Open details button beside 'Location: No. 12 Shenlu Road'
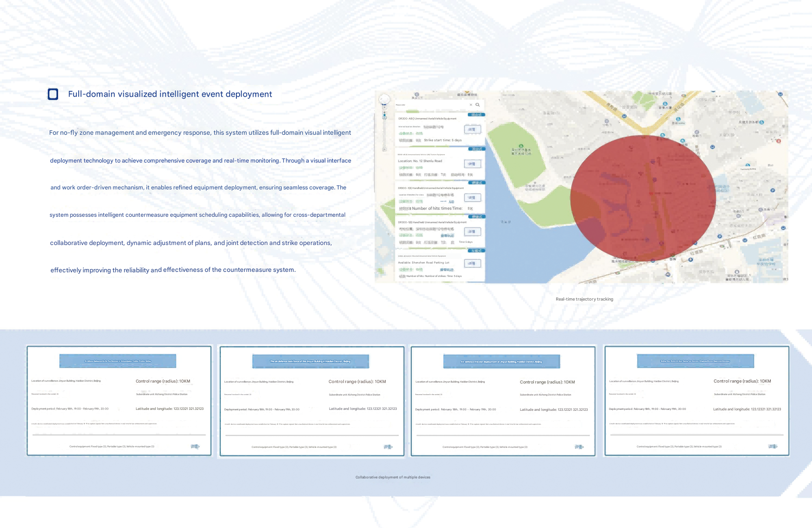Screen dimensions: 812x528 pyautogui.click(x=472, y=164)
